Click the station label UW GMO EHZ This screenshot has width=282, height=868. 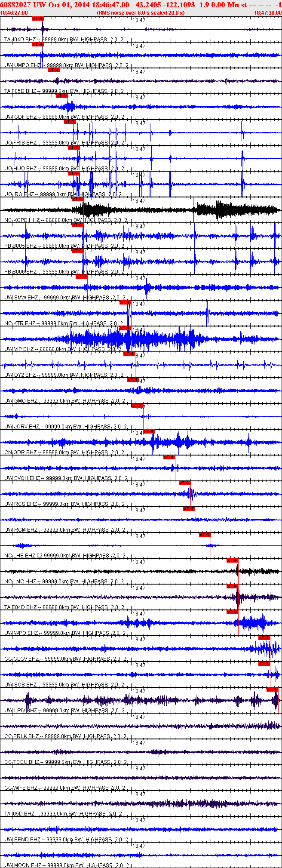(21, 401)
